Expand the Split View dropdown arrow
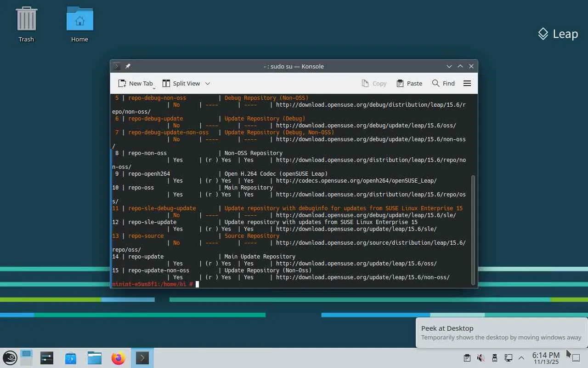The image size is (588, 368). pyautogui.click(x=208, y=83)
